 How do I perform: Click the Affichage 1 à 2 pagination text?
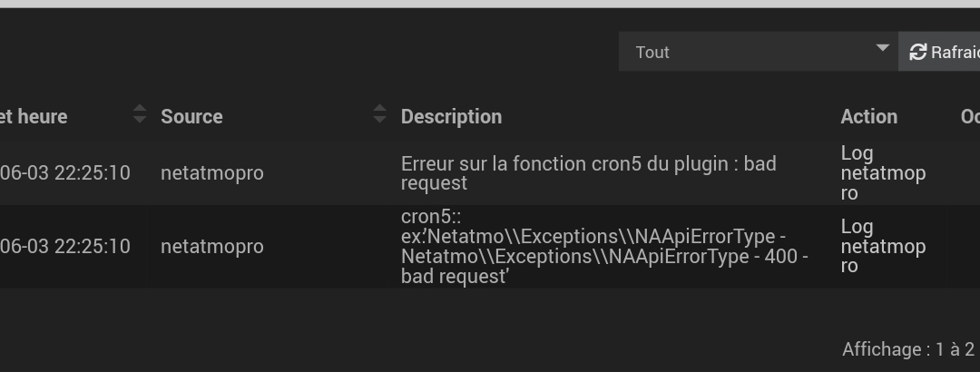[911, 349]
